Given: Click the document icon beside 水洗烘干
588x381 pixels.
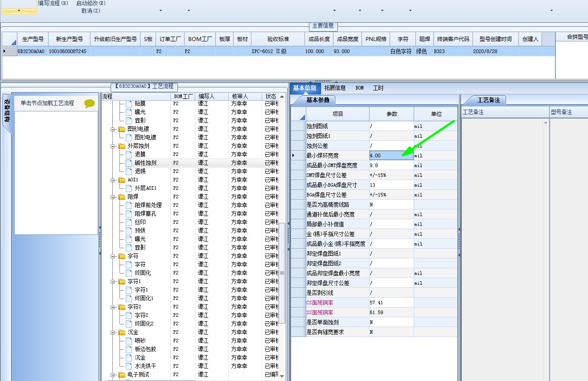Looking at the screenshot, I should tap(129, 366).
